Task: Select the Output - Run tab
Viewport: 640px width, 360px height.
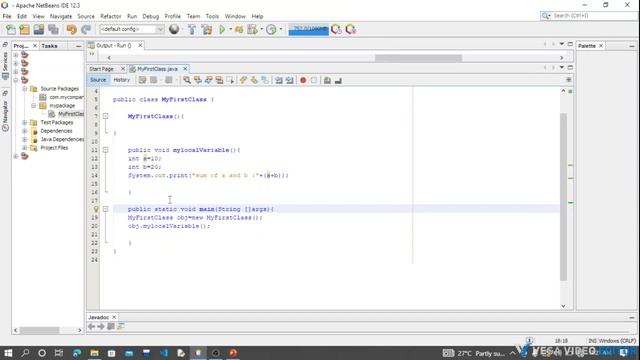Action: pos(114,46)
